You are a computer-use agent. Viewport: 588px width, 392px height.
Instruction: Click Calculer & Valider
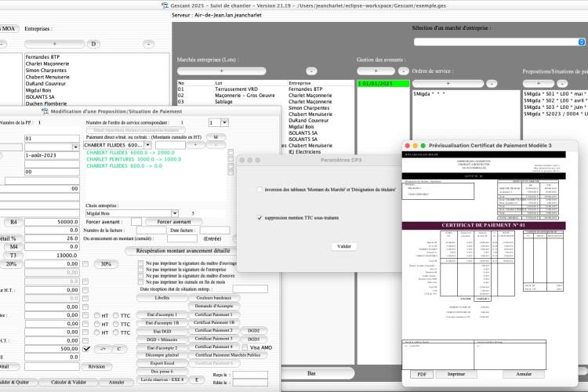coord(69,383)
